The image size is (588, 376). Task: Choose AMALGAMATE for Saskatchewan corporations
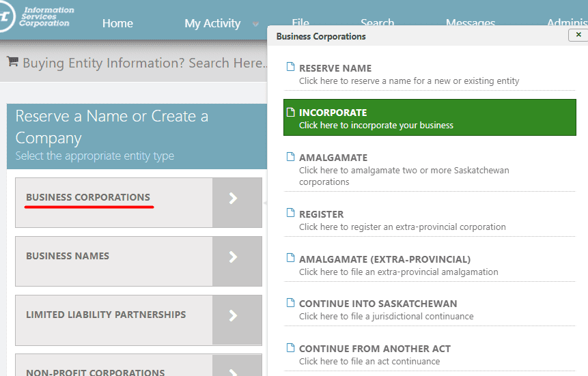430,169
